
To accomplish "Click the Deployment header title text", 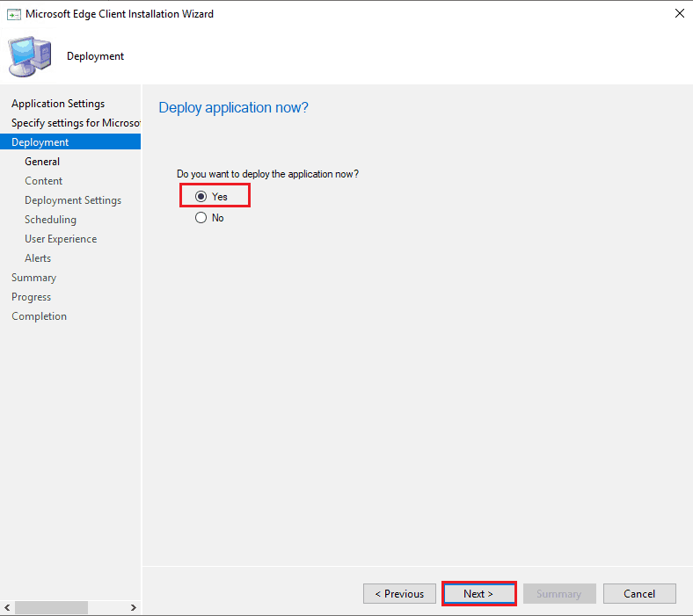I will [x=96, y=56].
